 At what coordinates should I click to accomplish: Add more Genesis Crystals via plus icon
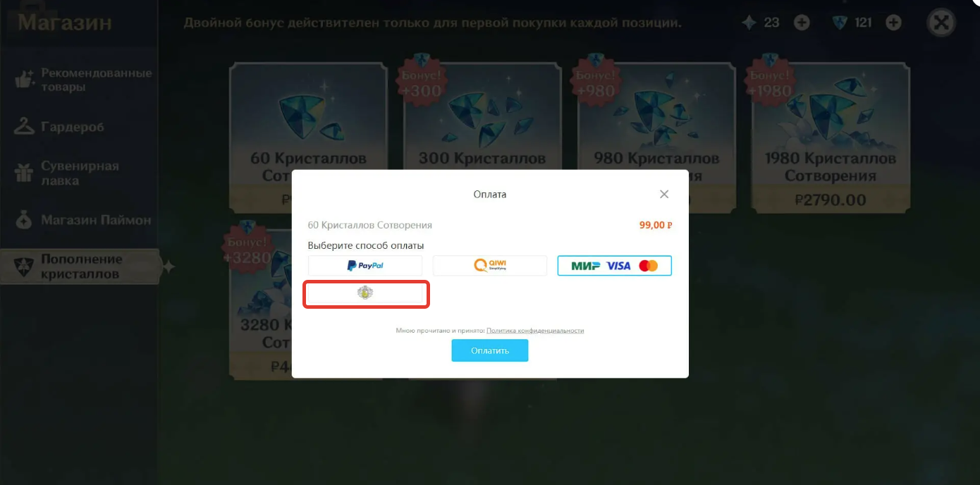[x=893, y=23]
